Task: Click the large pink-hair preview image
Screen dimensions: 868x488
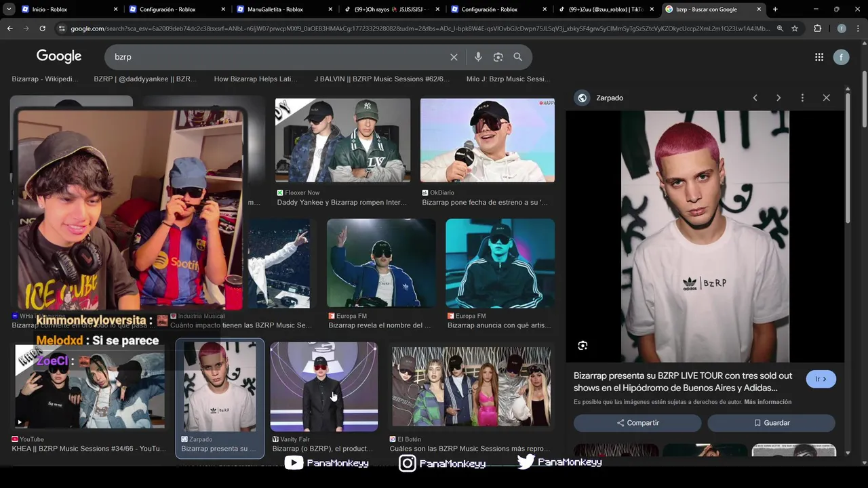Action: (705, 237)
